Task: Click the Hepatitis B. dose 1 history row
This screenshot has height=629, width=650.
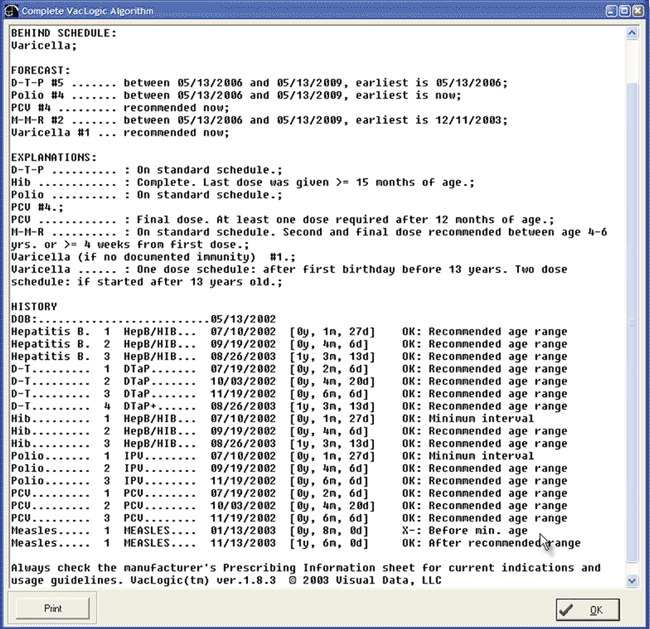Action: point(289,332)
